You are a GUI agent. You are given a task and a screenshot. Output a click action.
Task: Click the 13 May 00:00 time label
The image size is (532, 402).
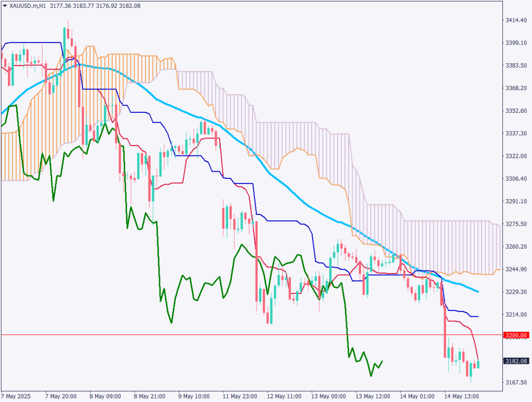(x=328, y=396)
